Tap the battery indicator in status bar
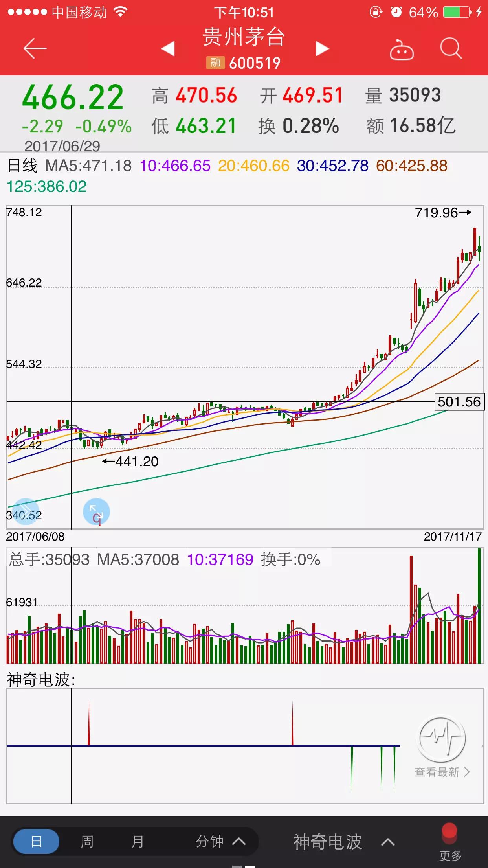 [457, 12]
